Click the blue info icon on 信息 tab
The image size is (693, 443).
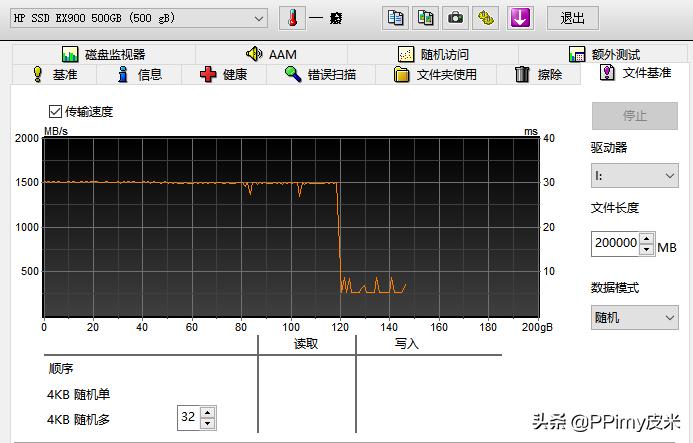click(123, 74)
